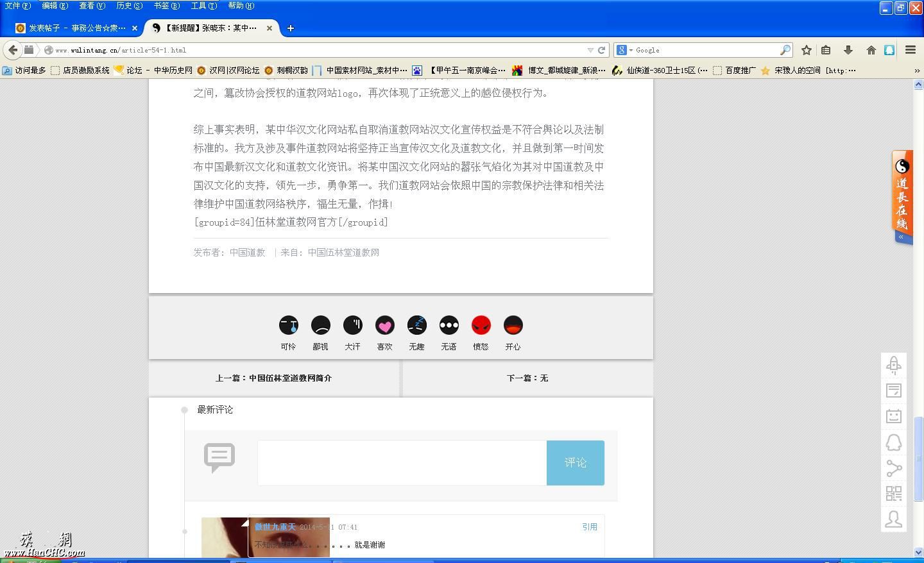Click the comment text input box
924x563 pixels.
(402, 462)
